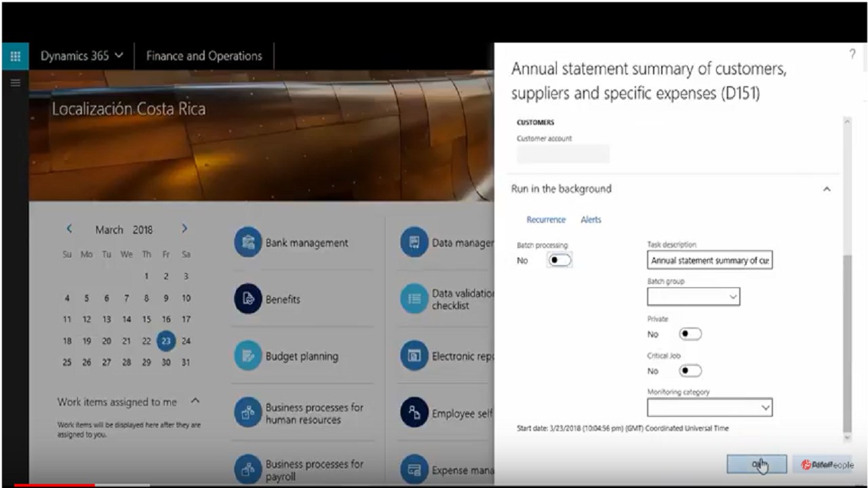Screen dimensions: 868x488
Task: Click the video progress bar
Action: click(x=434, y=485)
